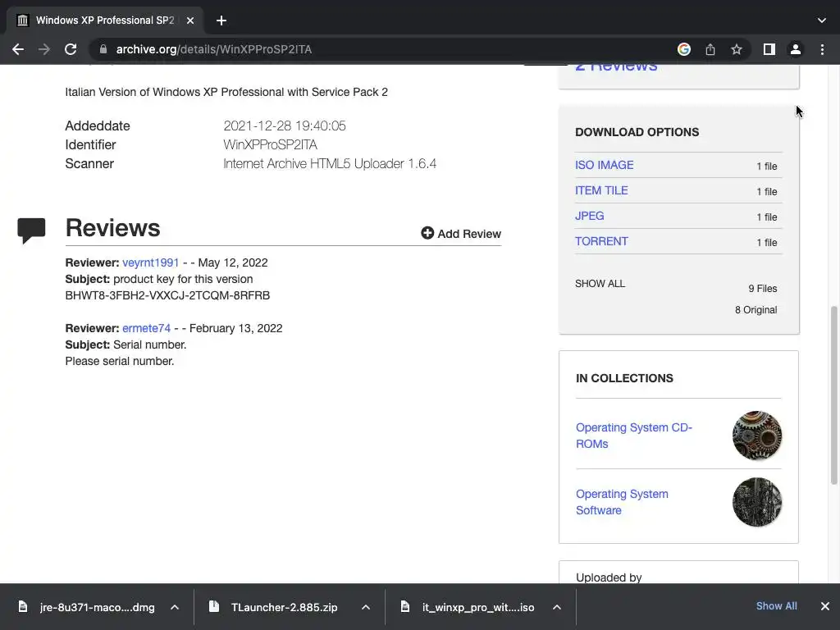840x630 pixels.
Task: Open the Google icon in the address bar
Action: pos(684,49)
